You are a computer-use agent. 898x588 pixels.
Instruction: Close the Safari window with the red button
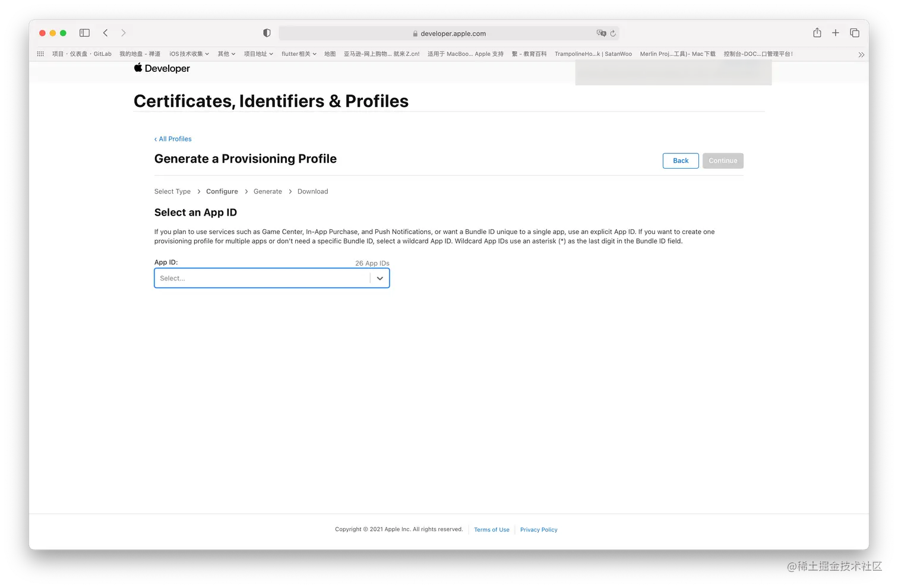(x=42, y=33)
